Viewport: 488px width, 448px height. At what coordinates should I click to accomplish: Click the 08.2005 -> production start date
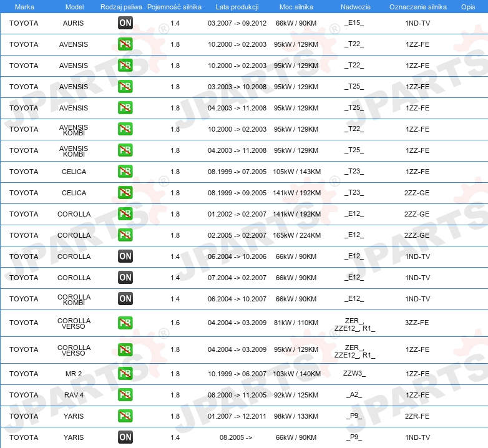point(236,437)
